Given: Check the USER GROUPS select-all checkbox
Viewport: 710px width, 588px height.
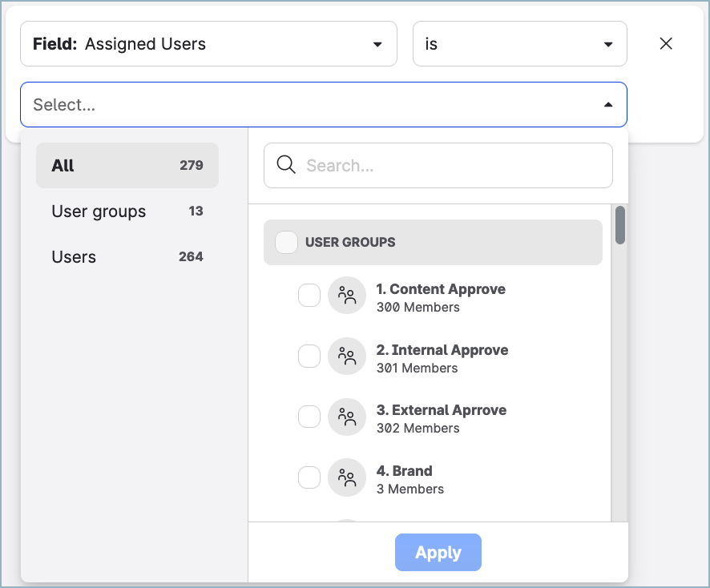Looking at the screenshot, I should tap(286, 242).
